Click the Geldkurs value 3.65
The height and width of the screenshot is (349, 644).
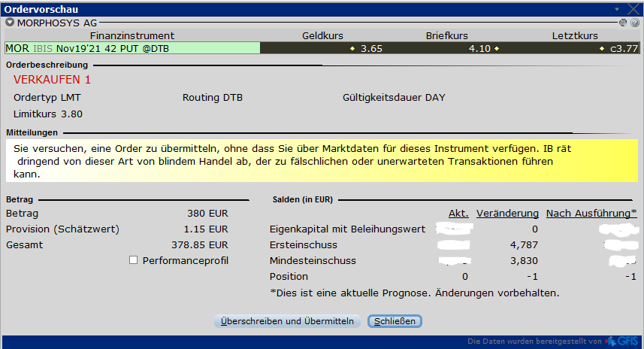click(371, 48)
